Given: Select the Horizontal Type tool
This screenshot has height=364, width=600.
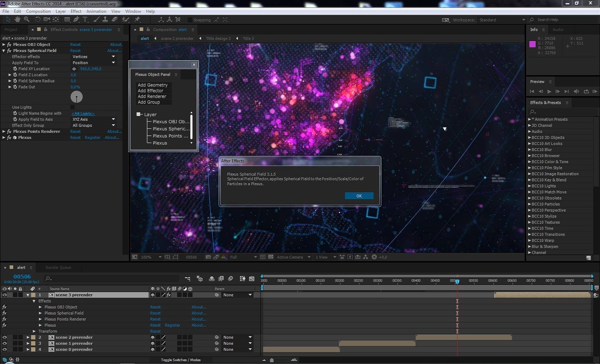Looking at the screenshot, I should point(85,19).
